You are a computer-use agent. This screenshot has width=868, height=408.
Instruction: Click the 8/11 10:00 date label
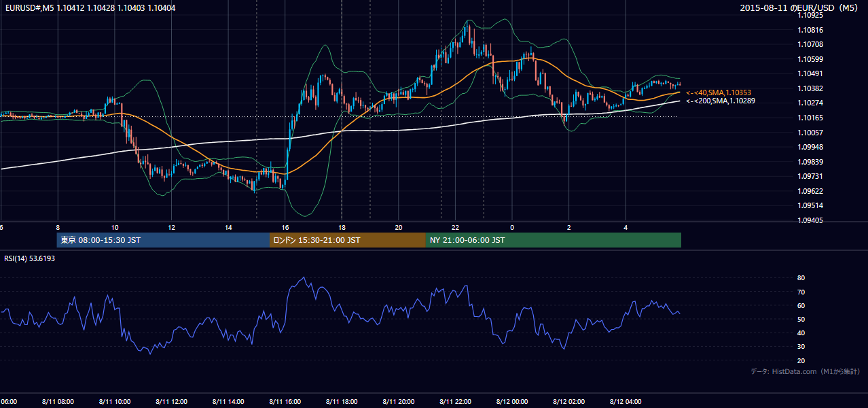115,401
